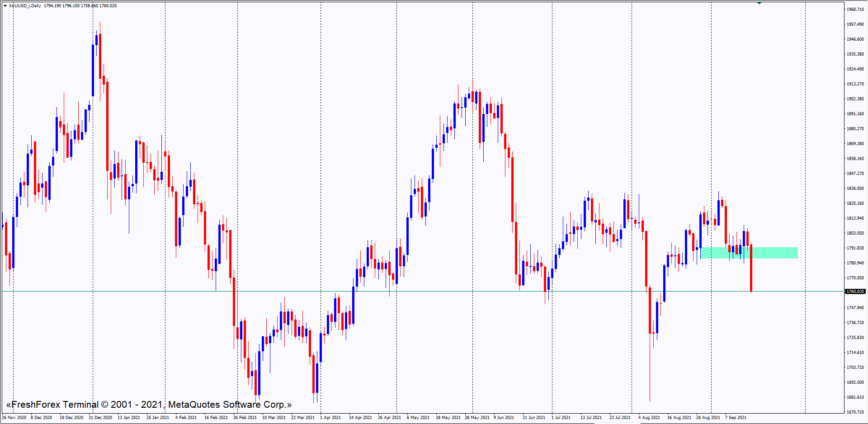Viewport: 868px width, 424px height.
Task: Click the 1902.380 price scale label
Action: pyautogui.click(x=855, y=99)
